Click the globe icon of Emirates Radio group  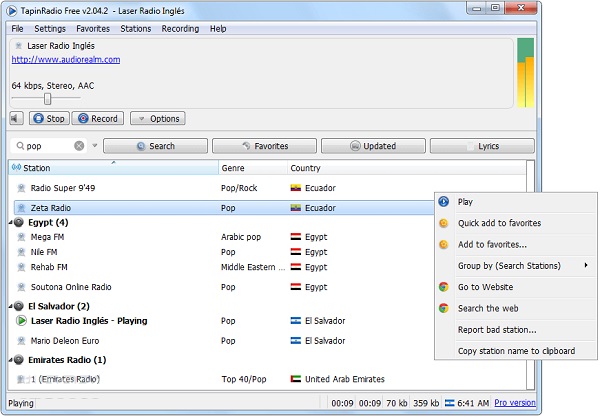coord(19,360)
